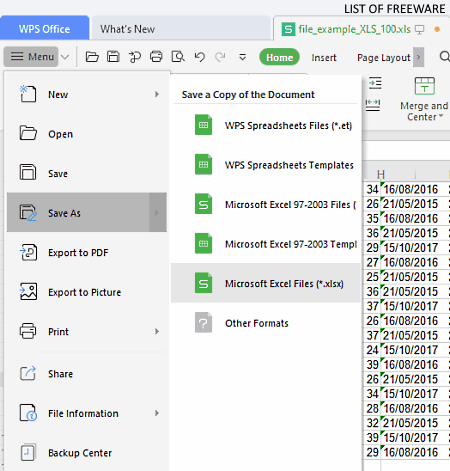
Task: Open Backup Center from menu
Action: click(87, 453)
